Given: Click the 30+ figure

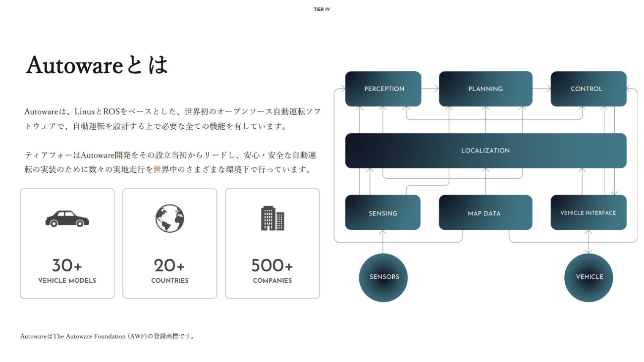Looking at the screenshot, I should (x=67, y=266).
